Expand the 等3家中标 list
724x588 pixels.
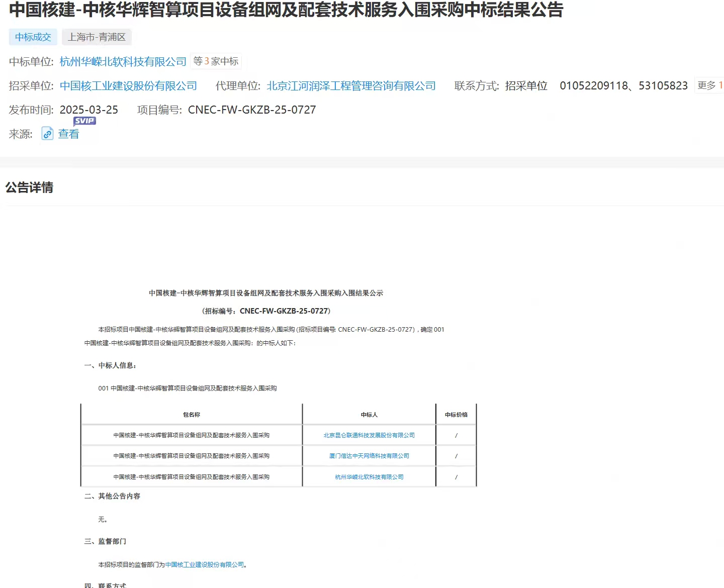[216, 61]
